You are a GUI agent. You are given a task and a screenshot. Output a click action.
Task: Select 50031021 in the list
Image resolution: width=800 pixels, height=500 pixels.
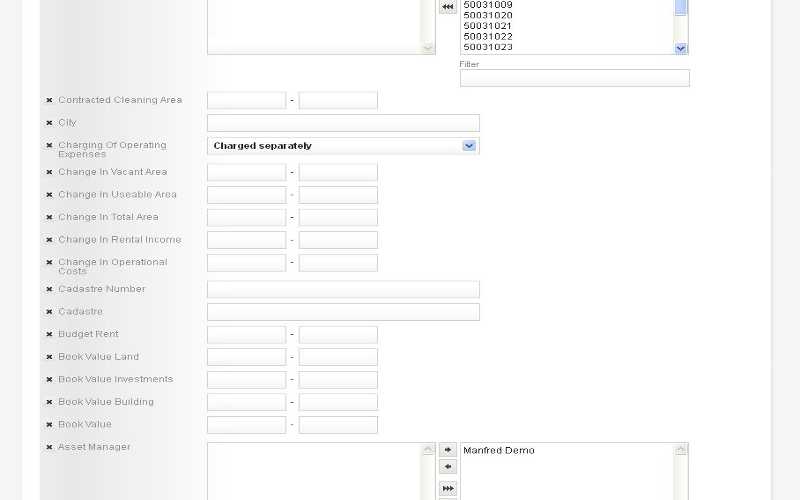487,26
